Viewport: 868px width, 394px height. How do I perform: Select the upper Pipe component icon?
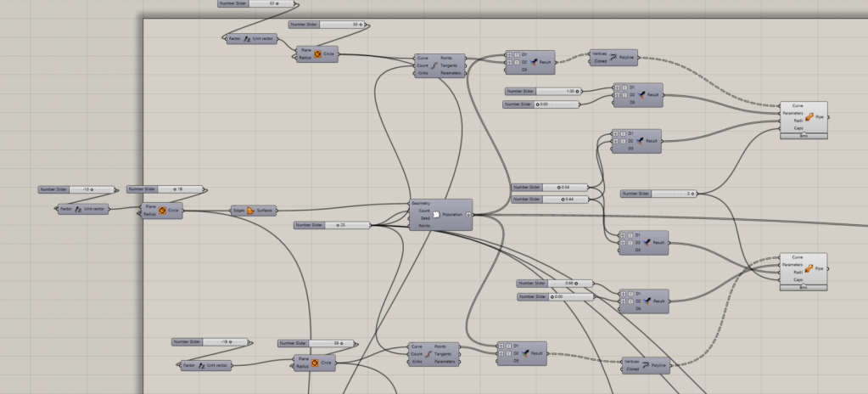[808, 116]
